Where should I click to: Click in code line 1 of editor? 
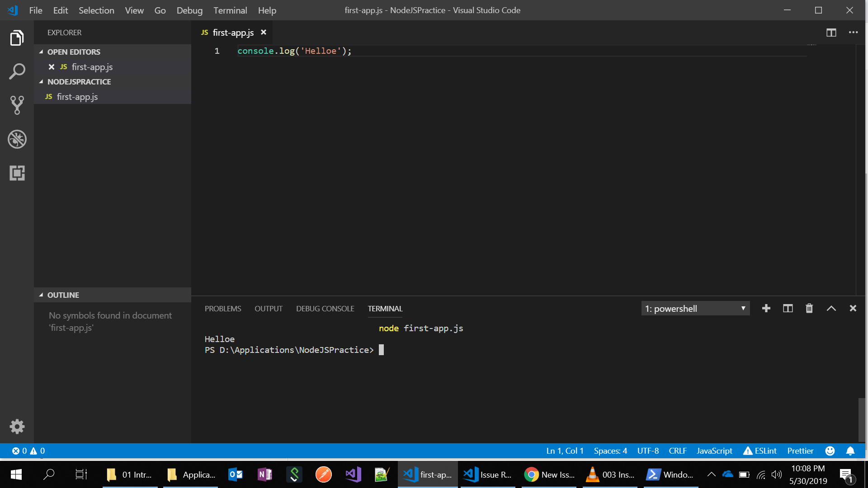(x=294, y=51)
